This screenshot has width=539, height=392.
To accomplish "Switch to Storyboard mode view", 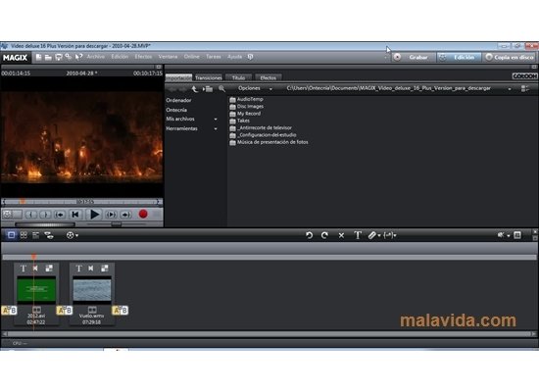I will tap(11, 235).
